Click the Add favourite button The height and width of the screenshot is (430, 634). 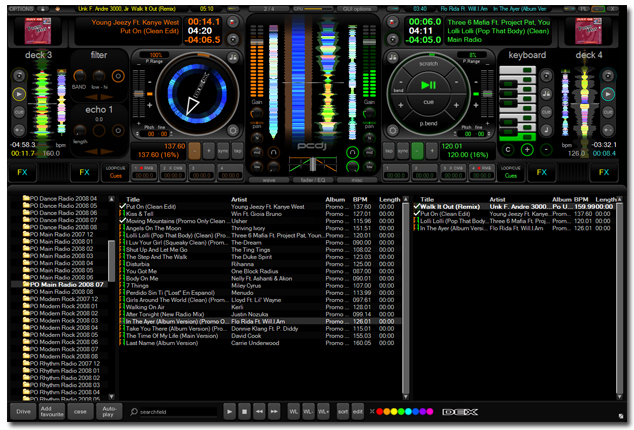52,411
